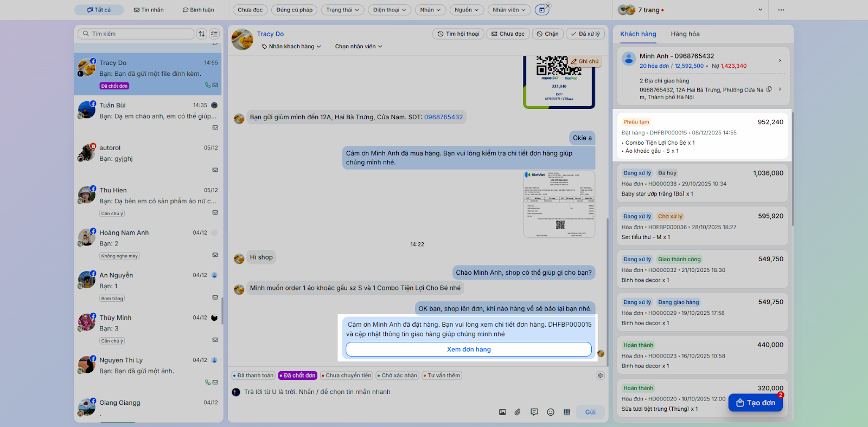Toggle the Đúng cú pháp filter chip
Screen dimensions: 868x427
(295, 10)
